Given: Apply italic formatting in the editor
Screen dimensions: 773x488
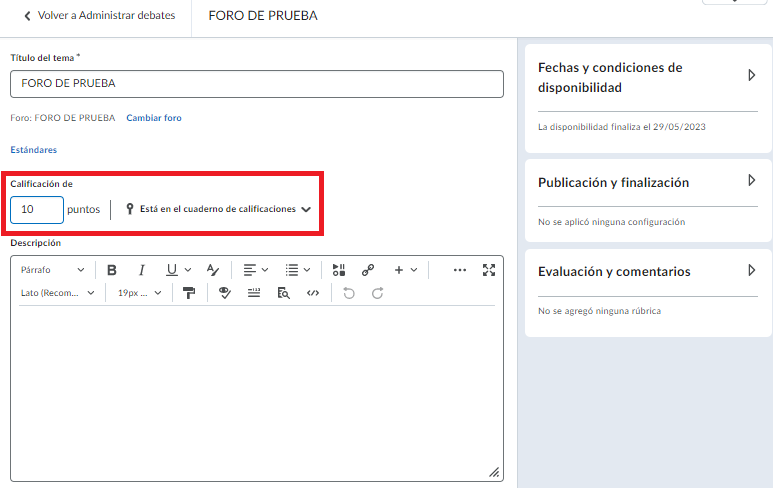Looking at the screenshot, I should tap(142, 270).
